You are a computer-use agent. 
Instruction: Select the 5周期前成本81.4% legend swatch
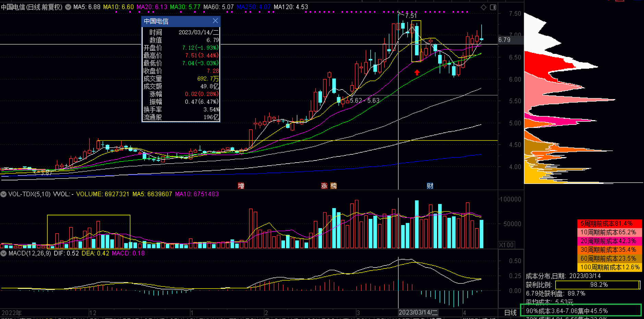point(609,224)
